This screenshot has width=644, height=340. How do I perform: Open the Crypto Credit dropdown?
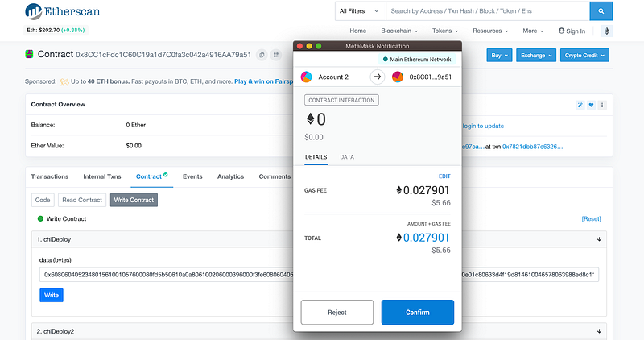coord(584,55)
